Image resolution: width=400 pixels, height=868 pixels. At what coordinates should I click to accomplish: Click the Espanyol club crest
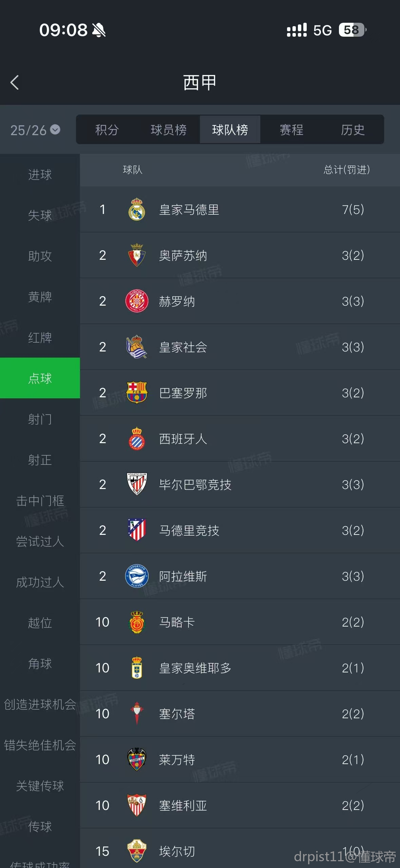point(137,439)
